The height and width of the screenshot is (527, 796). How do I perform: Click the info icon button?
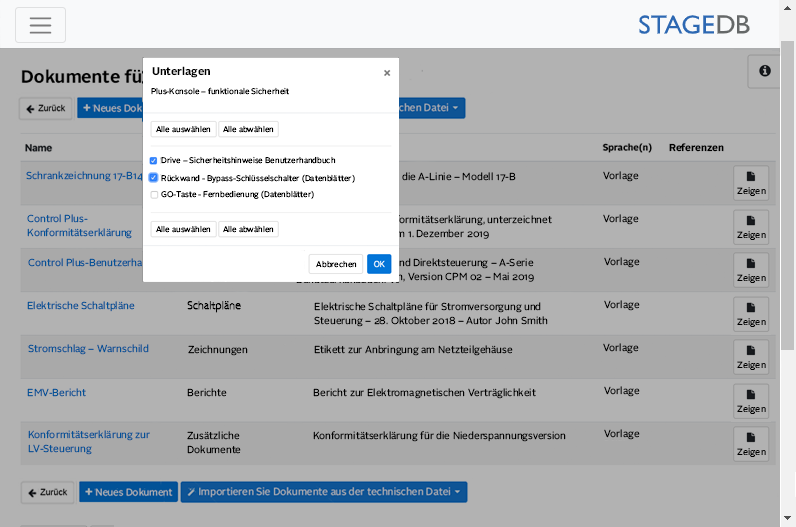point(764,72)
